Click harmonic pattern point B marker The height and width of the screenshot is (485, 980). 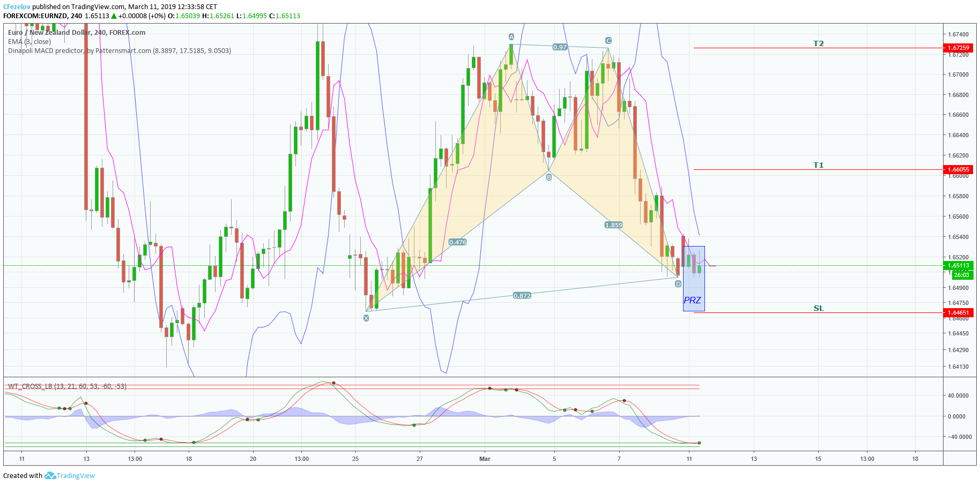(x=549, y=177)
